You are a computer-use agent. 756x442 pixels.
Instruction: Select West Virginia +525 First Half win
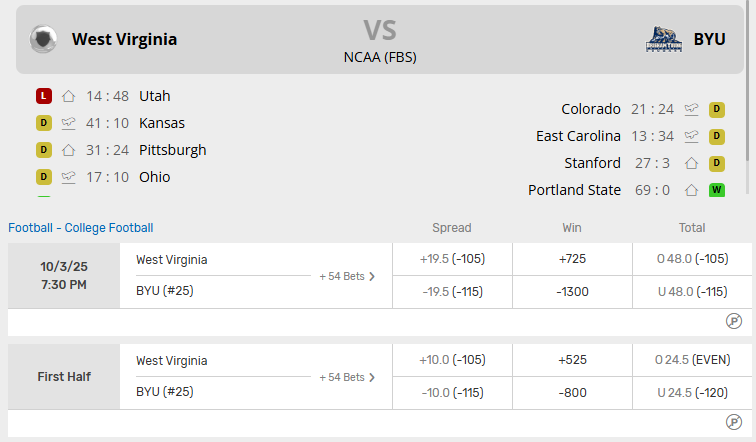(572, 360)
